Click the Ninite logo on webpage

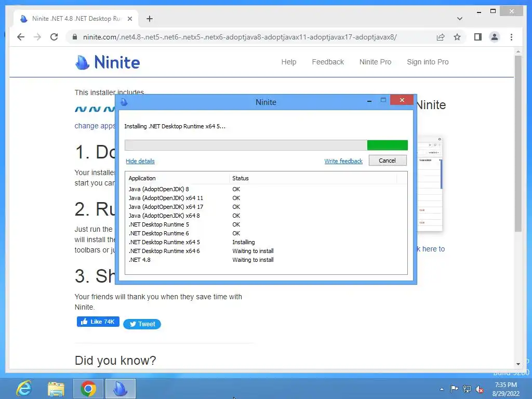(107, 62)
